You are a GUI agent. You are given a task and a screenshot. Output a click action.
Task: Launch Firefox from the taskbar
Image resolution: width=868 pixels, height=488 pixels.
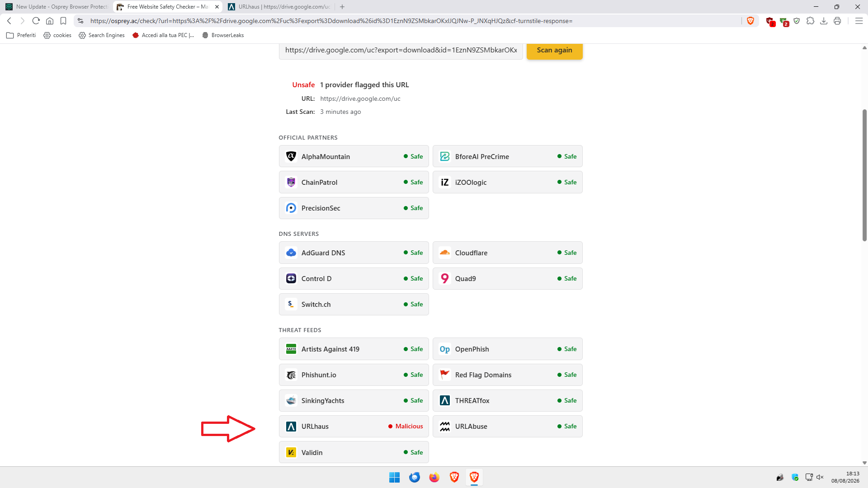coord(434,477)
